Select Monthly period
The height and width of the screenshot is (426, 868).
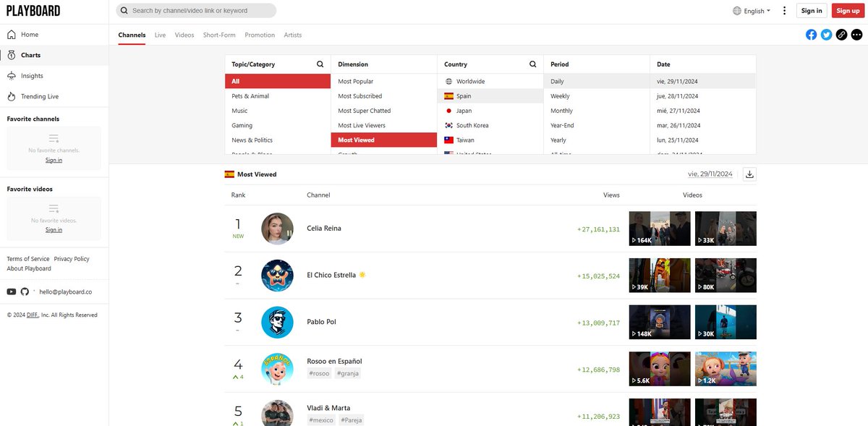coord(597,111)
